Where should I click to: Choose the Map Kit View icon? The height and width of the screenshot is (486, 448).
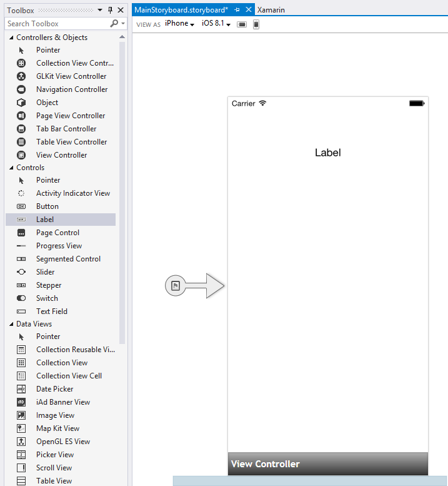coord(21,428)
